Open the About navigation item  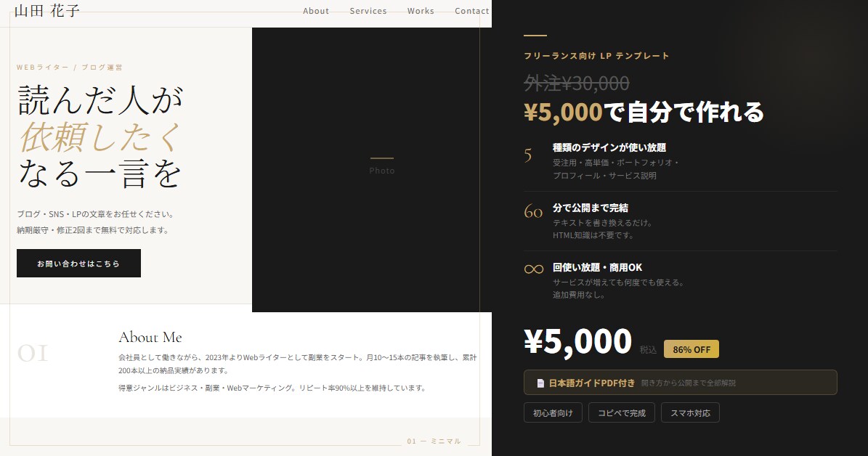click(x=316, y=11)
